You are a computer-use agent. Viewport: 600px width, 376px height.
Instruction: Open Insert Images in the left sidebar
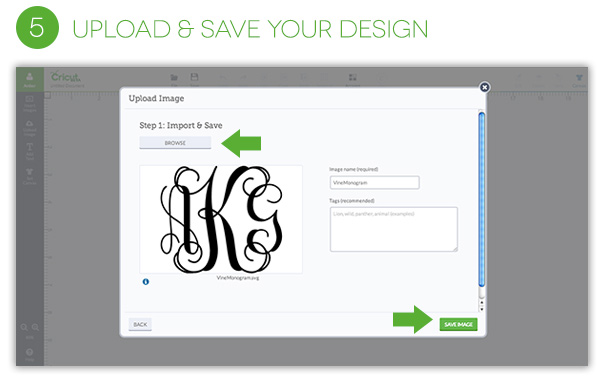click(29, 104)
